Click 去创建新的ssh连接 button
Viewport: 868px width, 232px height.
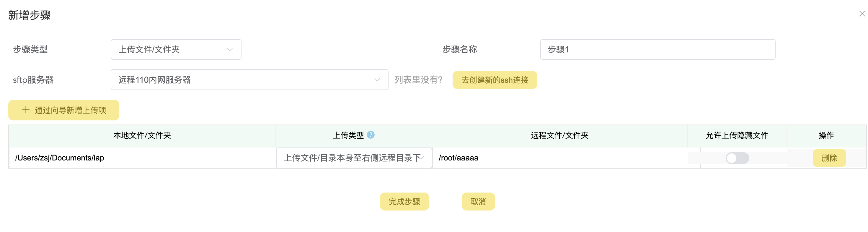494,80
